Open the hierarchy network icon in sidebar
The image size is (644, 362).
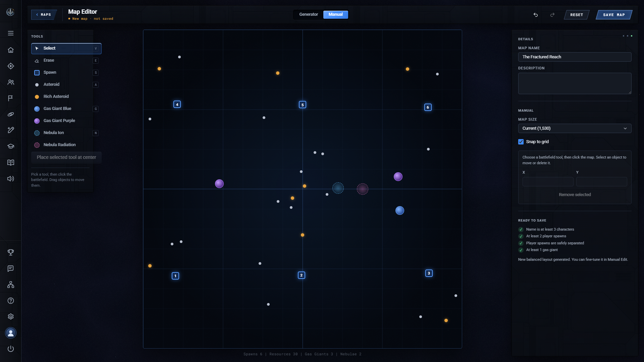[11, 285]
